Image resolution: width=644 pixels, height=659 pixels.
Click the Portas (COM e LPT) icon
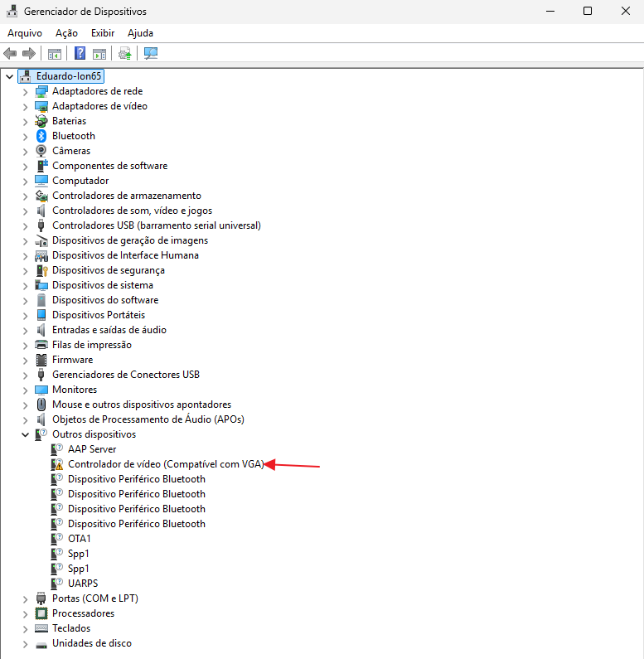41,598
